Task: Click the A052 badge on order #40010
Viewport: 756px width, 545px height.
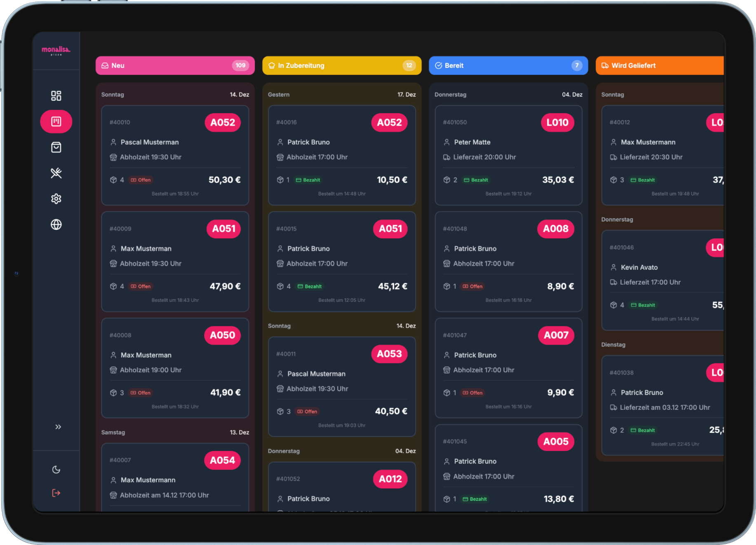Action: click(x=223, y=122)
